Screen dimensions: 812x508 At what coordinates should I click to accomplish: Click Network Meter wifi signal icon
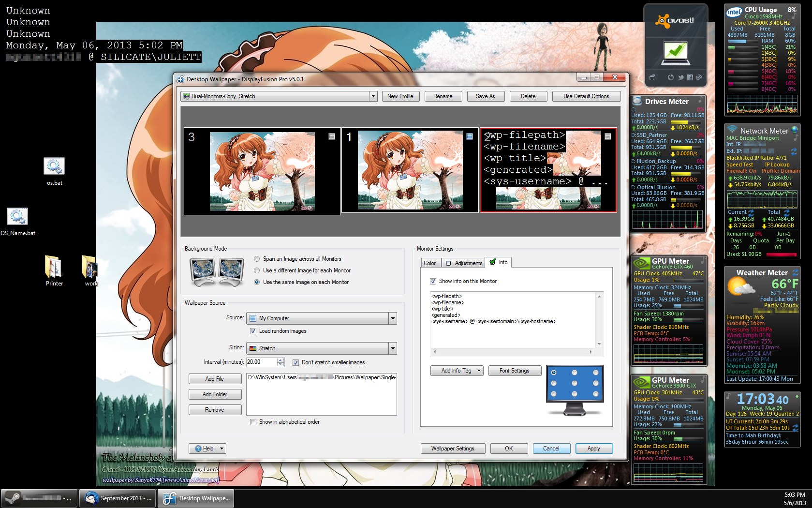[732, 130]
